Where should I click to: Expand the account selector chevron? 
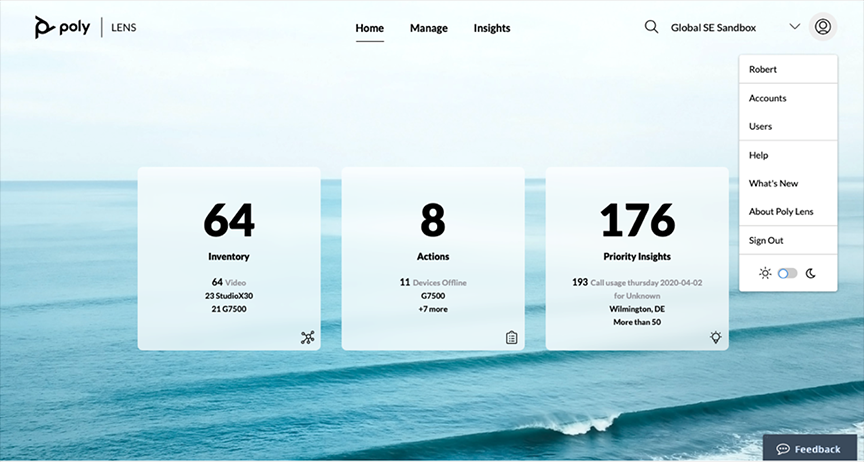(x=795, y=27)
